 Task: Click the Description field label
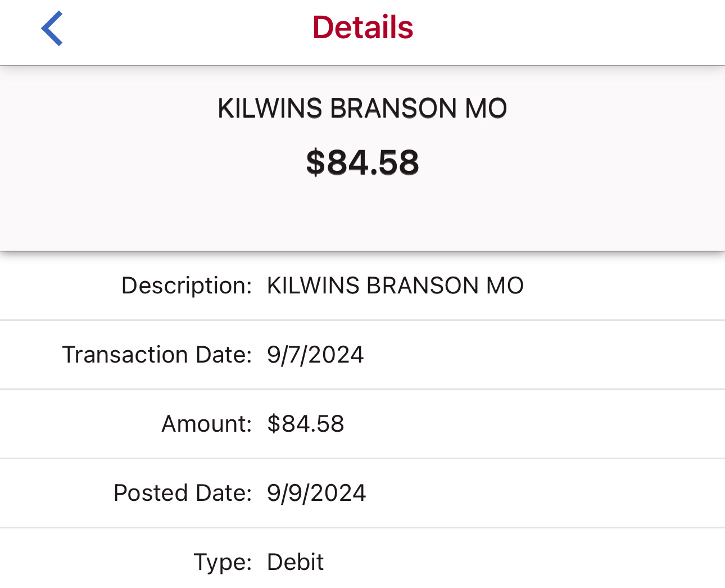(187, 286)
